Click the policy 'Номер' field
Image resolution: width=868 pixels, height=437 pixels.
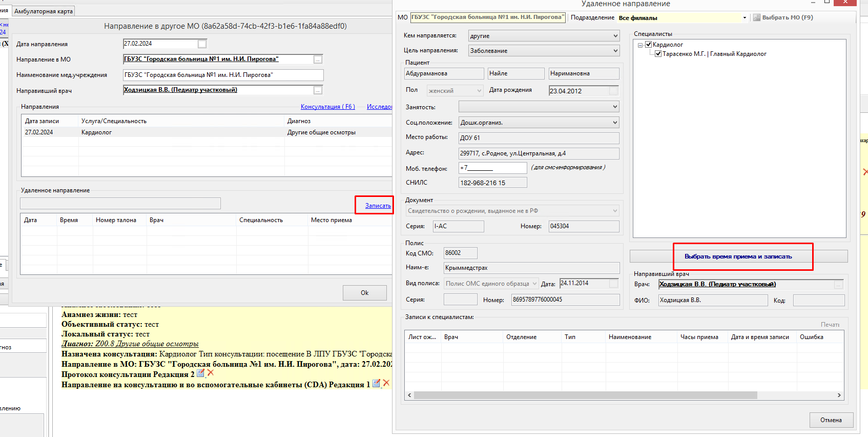[x=566, y=300]
